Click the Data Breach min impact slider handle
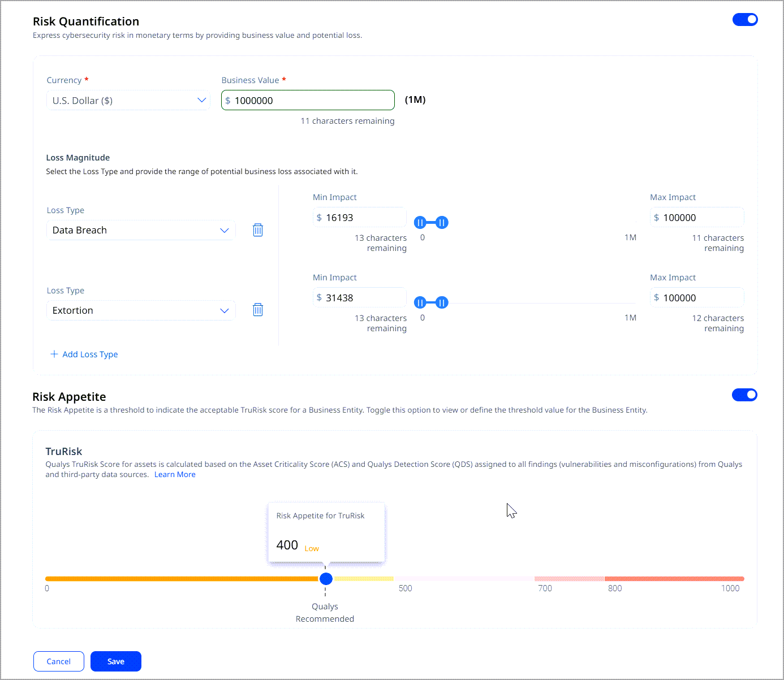 (x=420, y=223)
